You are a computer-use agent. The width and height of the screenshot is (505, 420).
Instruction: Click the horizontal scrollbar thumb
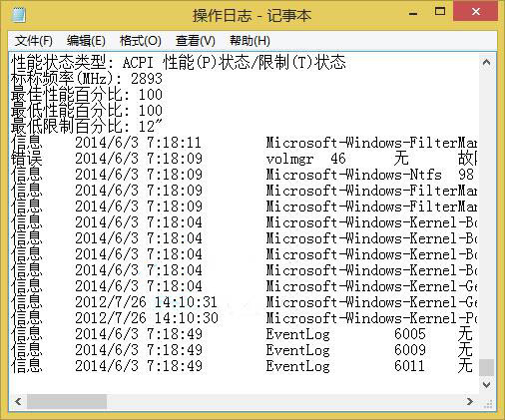click(x=67, y=402)
